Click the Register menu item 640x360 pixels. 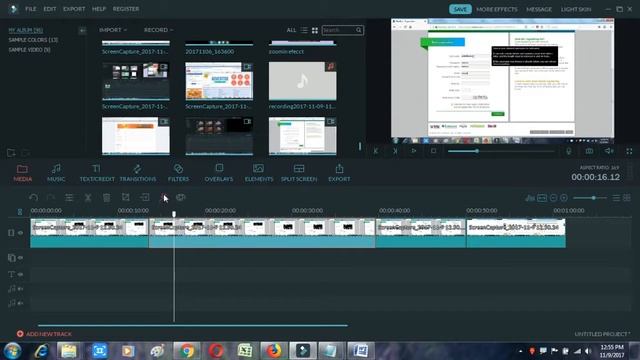click(126, 9)
